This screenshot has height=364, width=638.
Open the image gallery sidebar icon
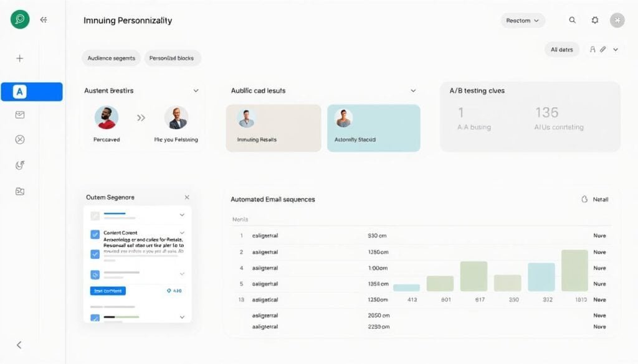pos(19,191)
